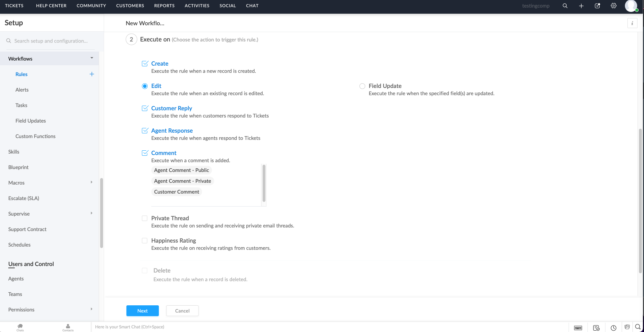Viewport: 644px width, 332px height.
Task: Open Field Updates in the sidebar
Action: (x=31, y=121)
